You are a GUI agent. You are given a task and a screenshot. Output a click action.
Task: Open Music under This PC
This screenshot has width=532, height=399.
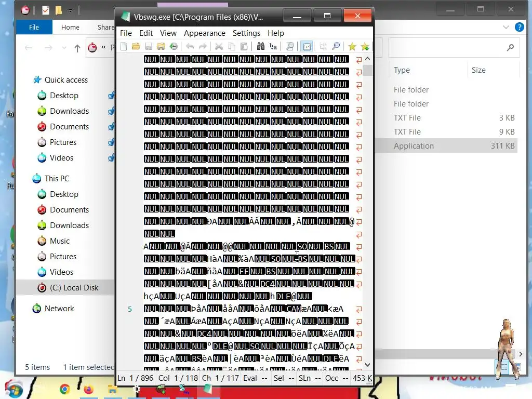point(60,241)
